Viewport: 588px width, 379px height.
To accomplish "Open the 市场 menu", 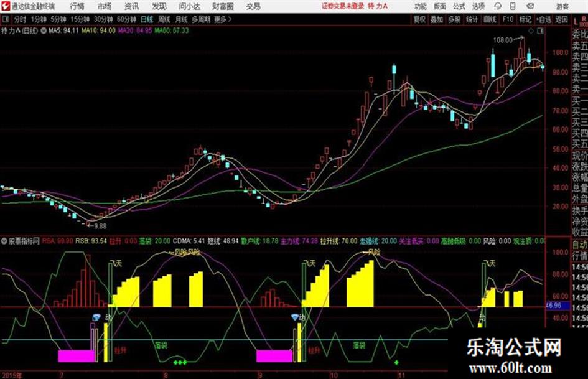I will (x=105, y=6).
